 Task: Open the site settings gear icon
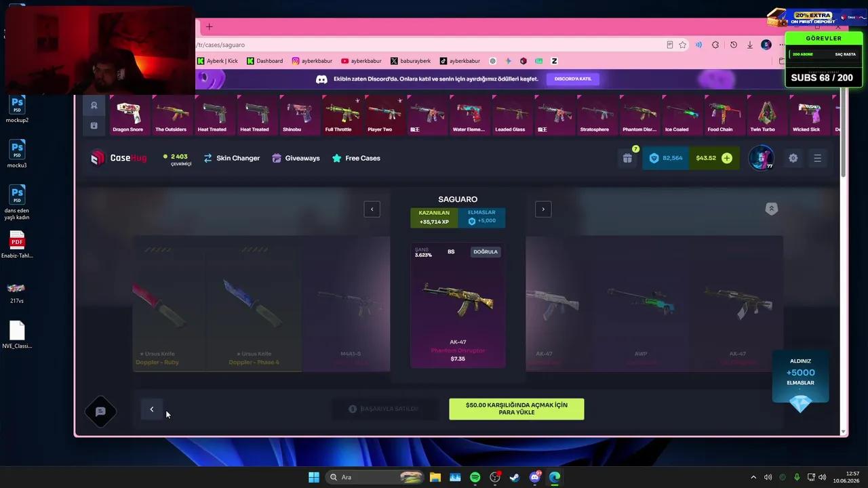click(793, 158)
